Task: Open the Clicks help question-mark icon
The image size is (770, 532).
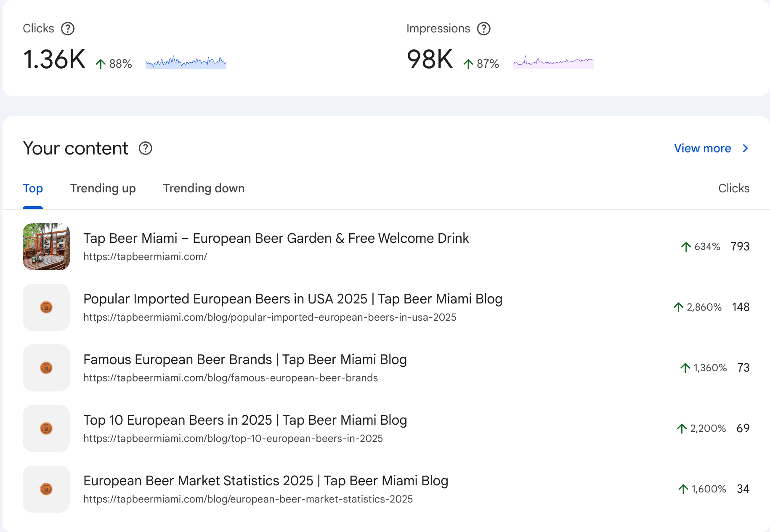Action: pos(68,29)
